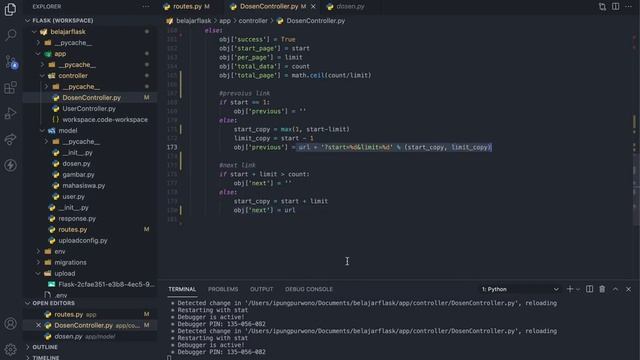640x360 pixels.
Task: Select the DosenController.py editor tab
Action: pyautogui.click(x=268, y=7)
